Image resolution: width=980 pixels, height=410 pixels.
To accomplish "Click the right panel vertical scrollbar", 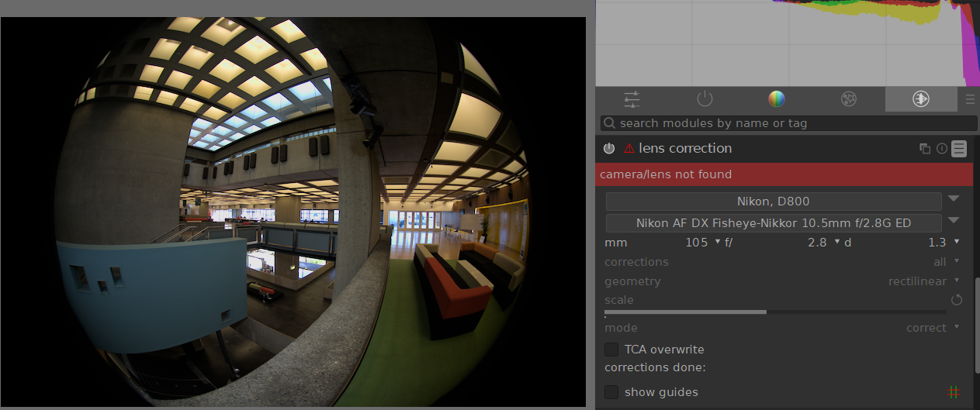I will pos(977,326).
